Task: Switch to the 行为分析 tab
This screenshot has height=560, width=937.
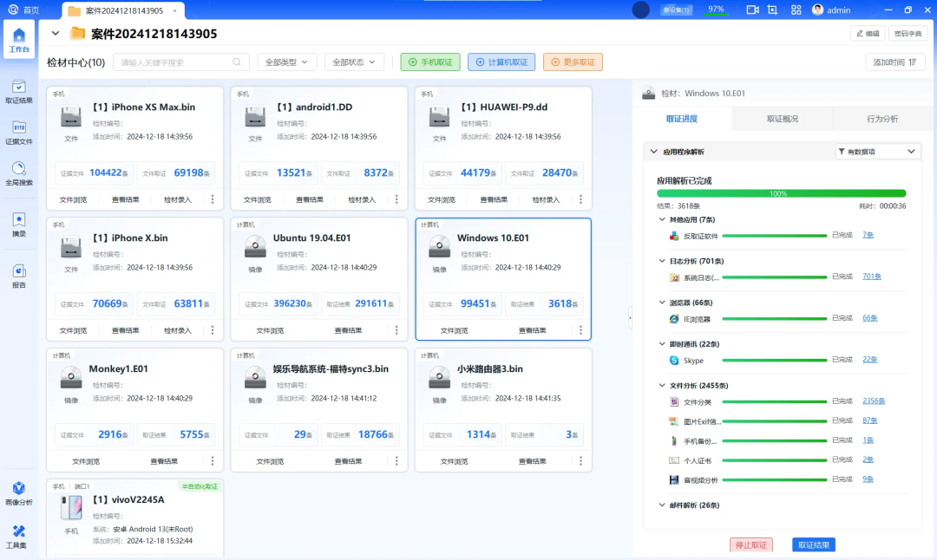Action: coord(882,119)
